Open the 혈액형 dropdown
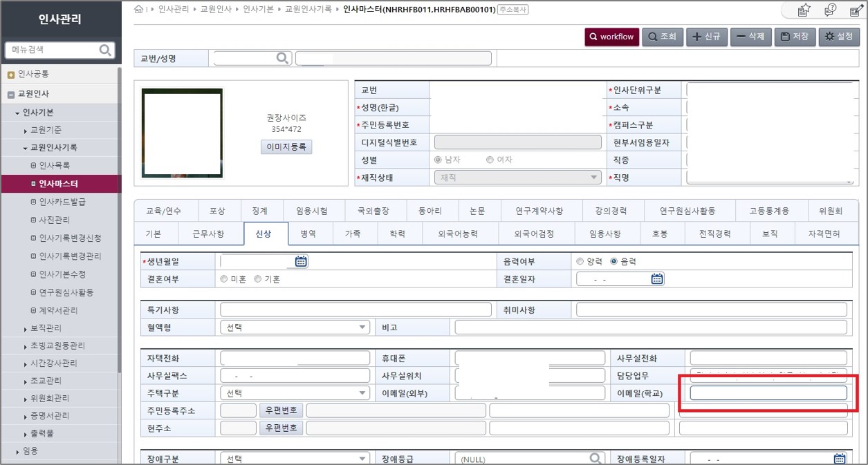This screenshot has height=465, width=868. point(295,328)
